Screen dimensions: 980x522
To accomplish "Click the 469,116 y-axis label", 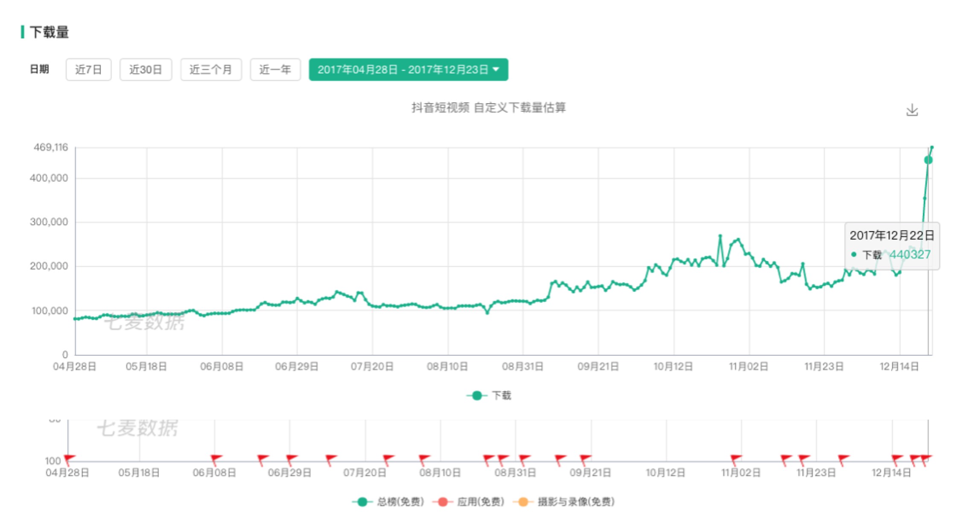I will click(51, 148).
